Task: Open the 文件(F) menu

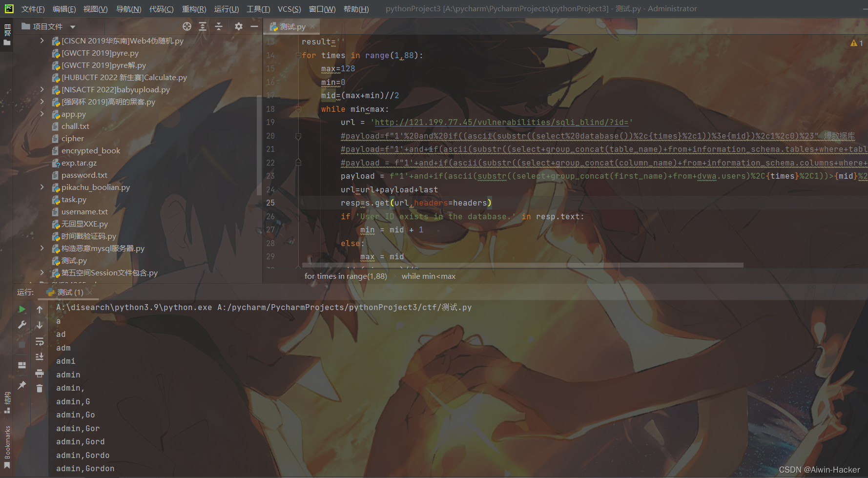Action: 33,9
